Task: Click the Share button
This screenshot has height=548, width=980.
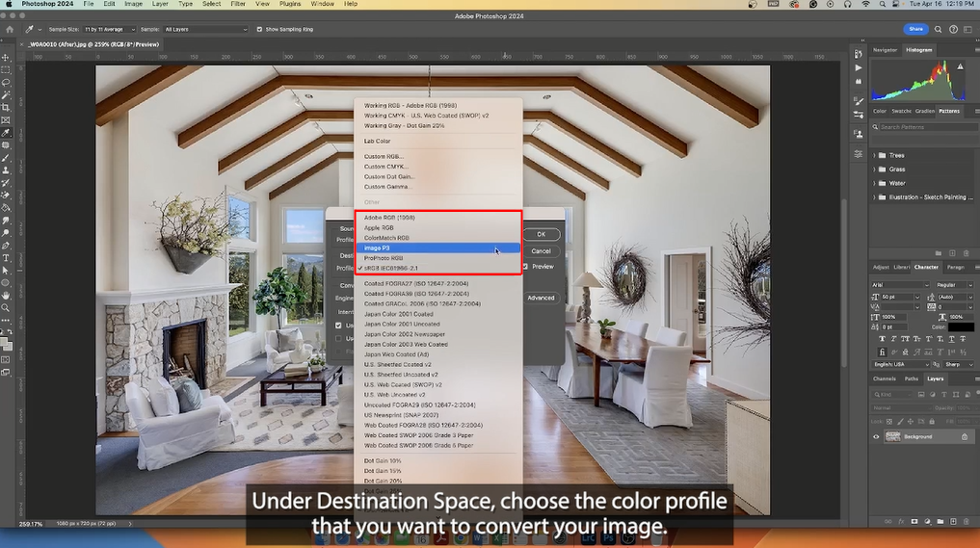Action: (x=915, y=29)
